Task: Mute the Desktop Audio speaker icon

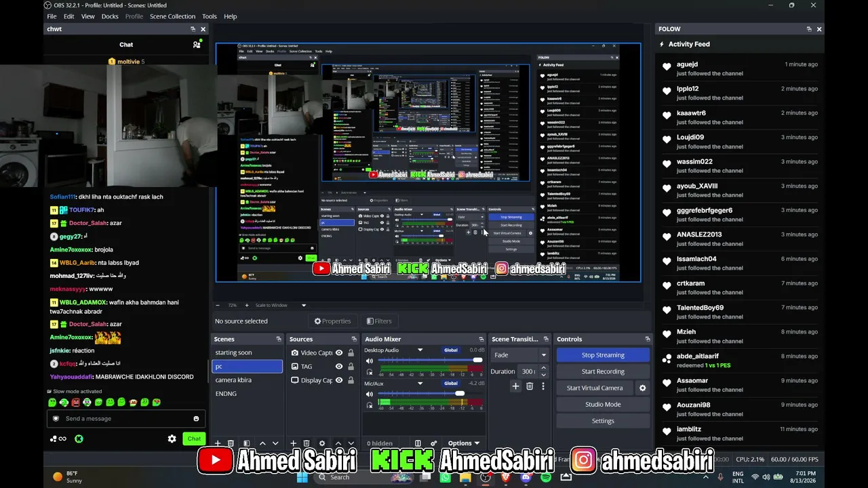Action: coord(370,361)
